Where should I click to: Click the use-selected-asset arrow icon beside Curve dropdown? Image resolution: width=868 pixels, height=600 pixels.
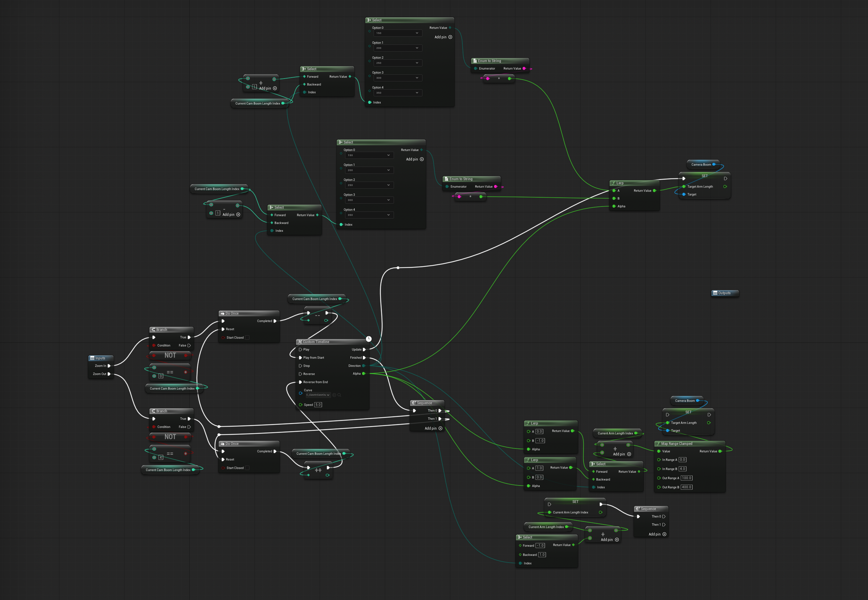(x=334, y=395)
